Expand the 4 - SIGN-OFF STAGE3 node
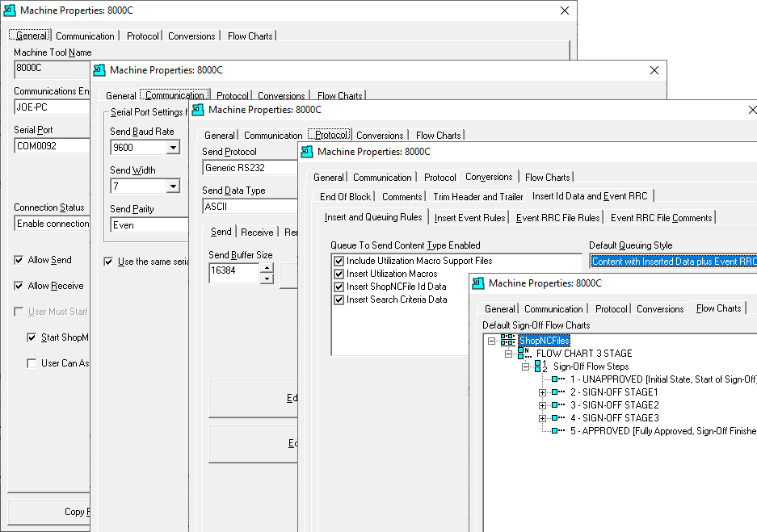The image size is (757, 532). (542, 418)
